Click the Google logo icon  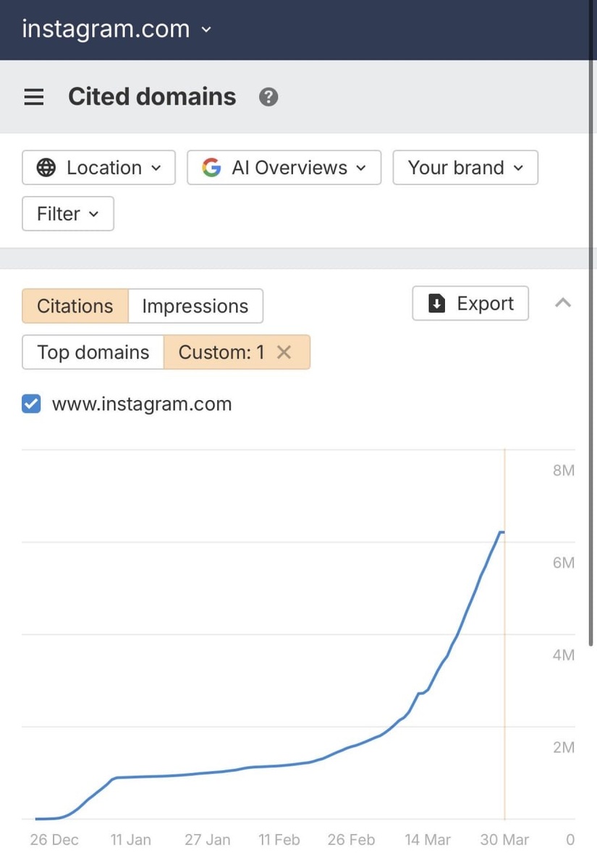click(x=211, y=168)
